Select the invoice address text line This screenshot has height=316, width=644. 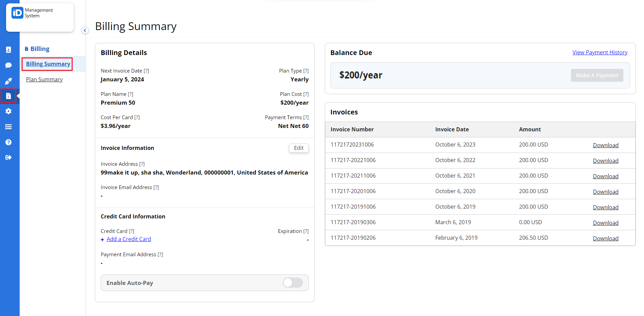coord(204,173)
